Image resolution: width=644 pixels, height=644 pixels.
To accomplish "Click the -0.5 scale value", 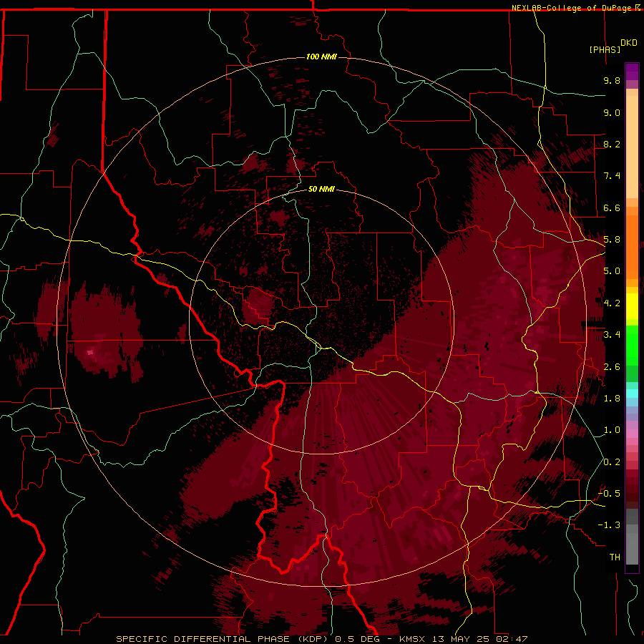I will point(609,494).
